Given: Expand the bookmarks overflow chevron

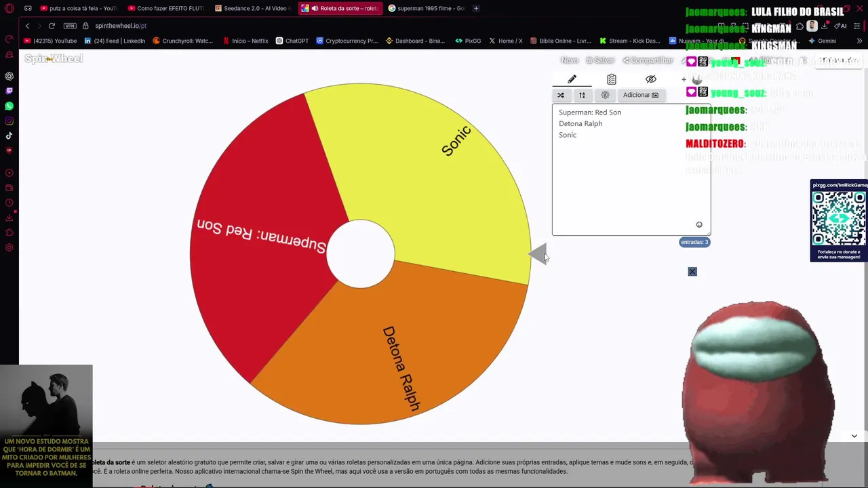Looking at the screenshot, I should (860, 41).
